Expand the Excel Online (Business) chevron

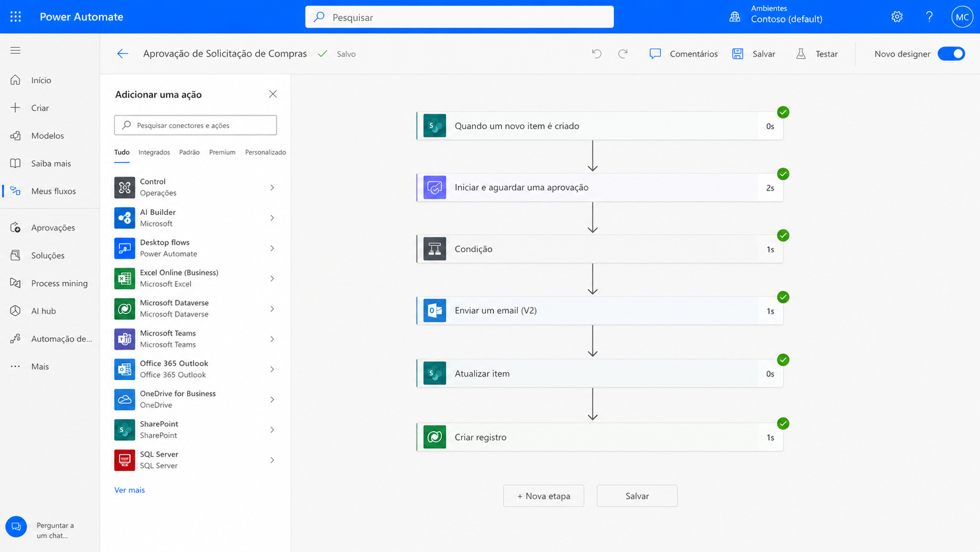tap(272, 279)
